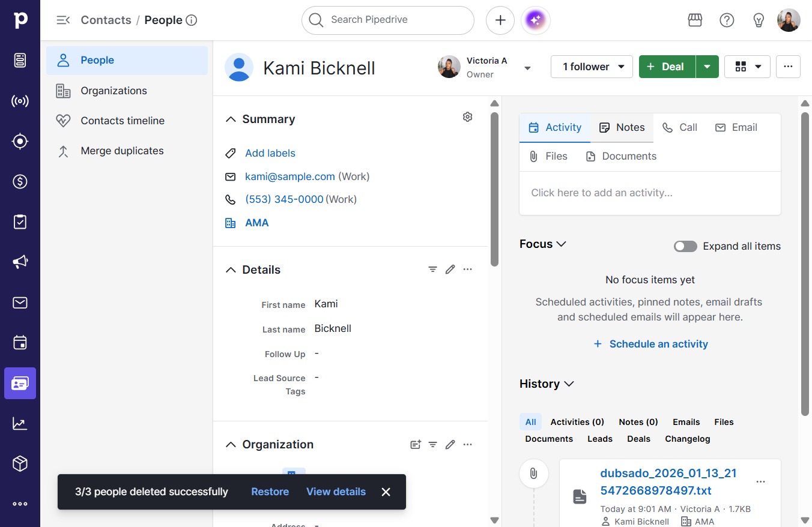812x527 pixels.
Task: Click the contact details panel scrollbar
Action: (x=495, y=188)
